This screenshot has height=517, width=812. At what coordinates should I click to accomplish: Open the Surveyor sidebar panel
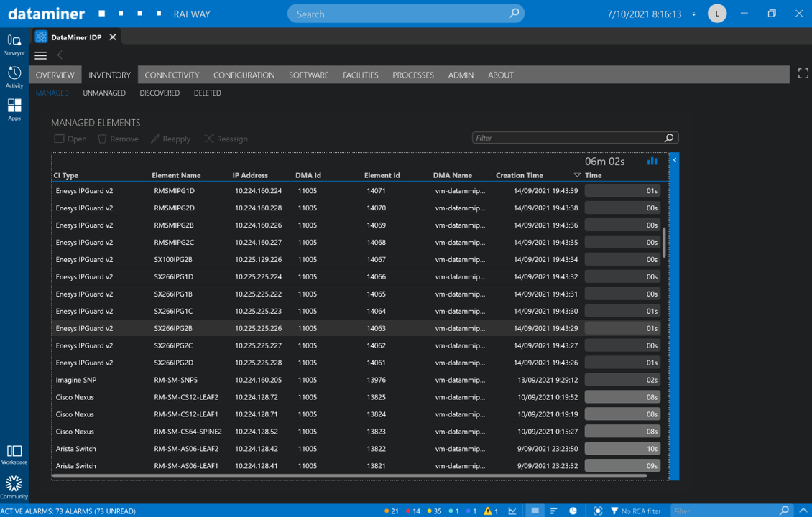click(x=14, y=45)
